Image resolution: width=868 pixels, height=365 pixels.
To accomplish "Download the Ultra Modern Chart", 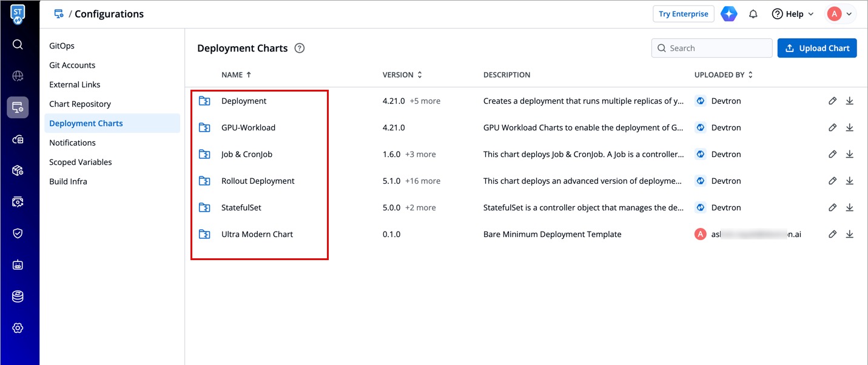I will [849, 235].
